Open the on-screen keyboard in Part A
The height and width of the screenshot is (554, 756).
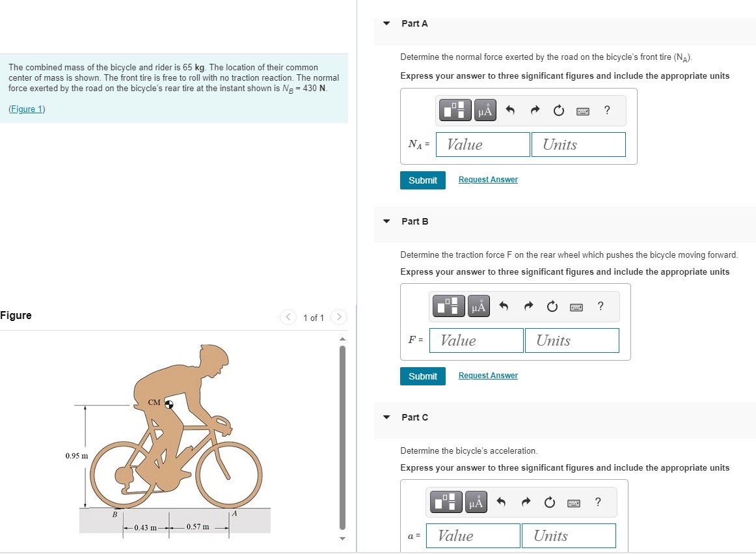(582, 111)
